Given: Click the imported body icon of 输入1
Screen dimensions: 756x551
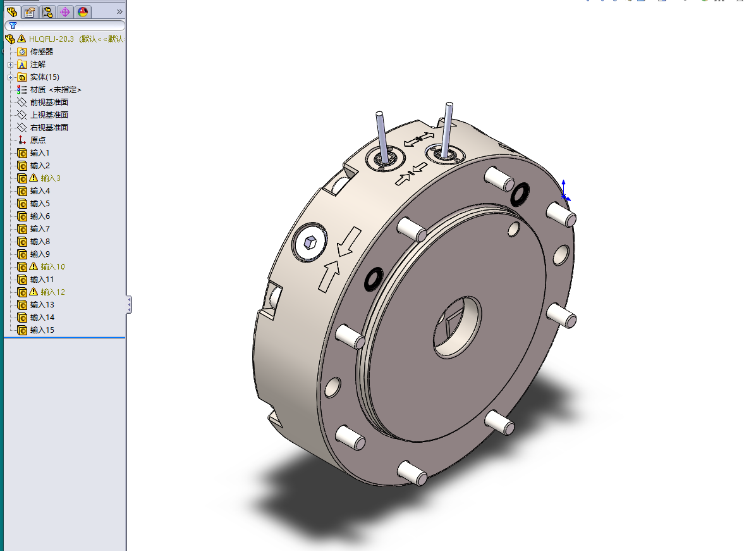Looking at the screenshot, I should point(22,154).
